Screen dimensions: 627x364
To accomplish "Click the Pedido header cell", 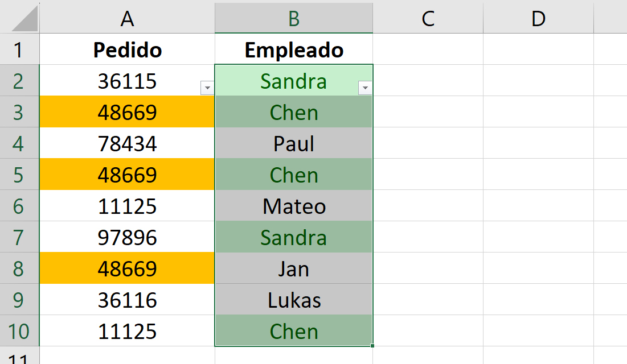I will [x=127, y=49].
